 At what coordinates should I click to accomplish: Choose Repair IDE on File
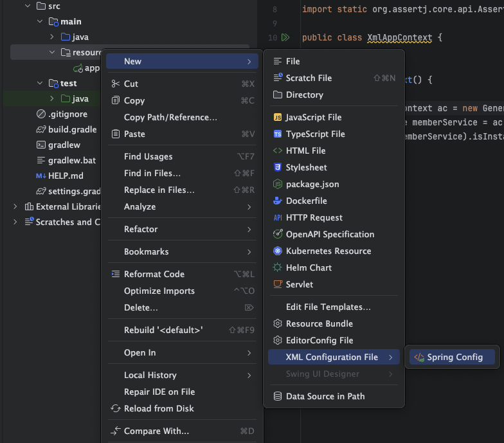click(183, 392)
